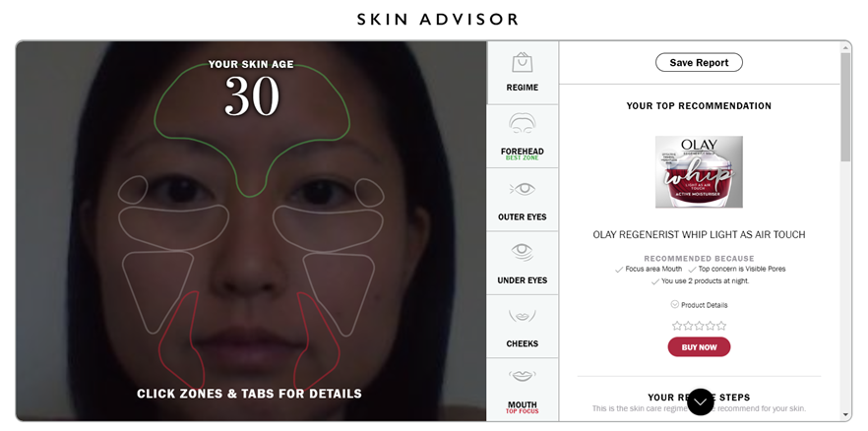Image resolution: width=868 pixels, height=431 pixels.
Task: Click the Olay Whip product image
Action: [699, 172]
